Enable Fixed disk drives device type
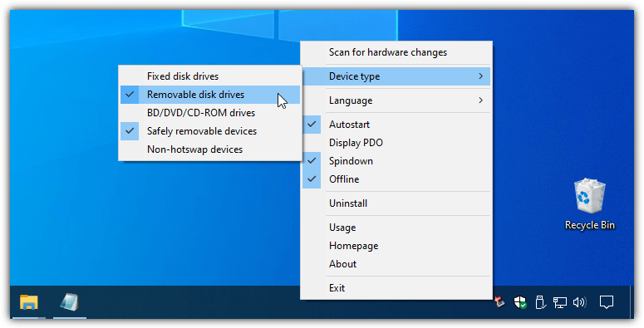The height and width of the screenshot is (328, 644). 210,76
